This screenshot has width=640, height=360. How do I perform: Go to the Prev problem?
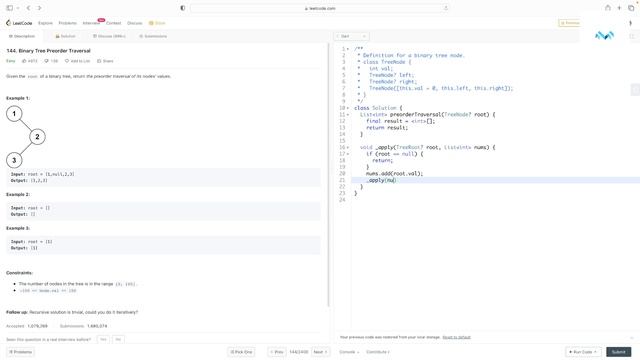[277, 352]
